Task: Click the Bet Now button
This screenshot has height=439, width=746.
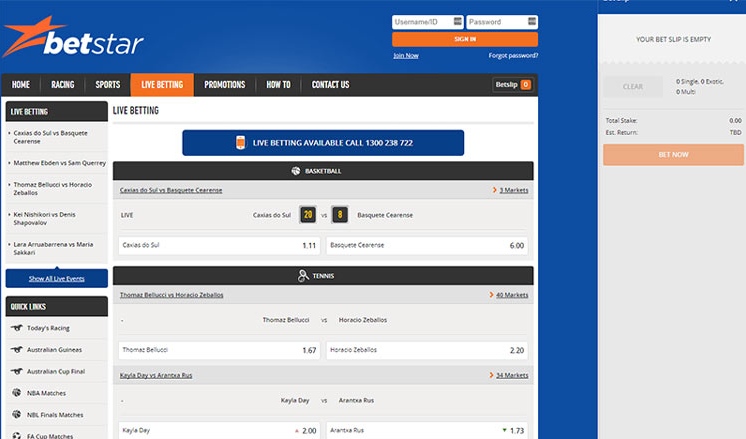Action: point(673,155)
